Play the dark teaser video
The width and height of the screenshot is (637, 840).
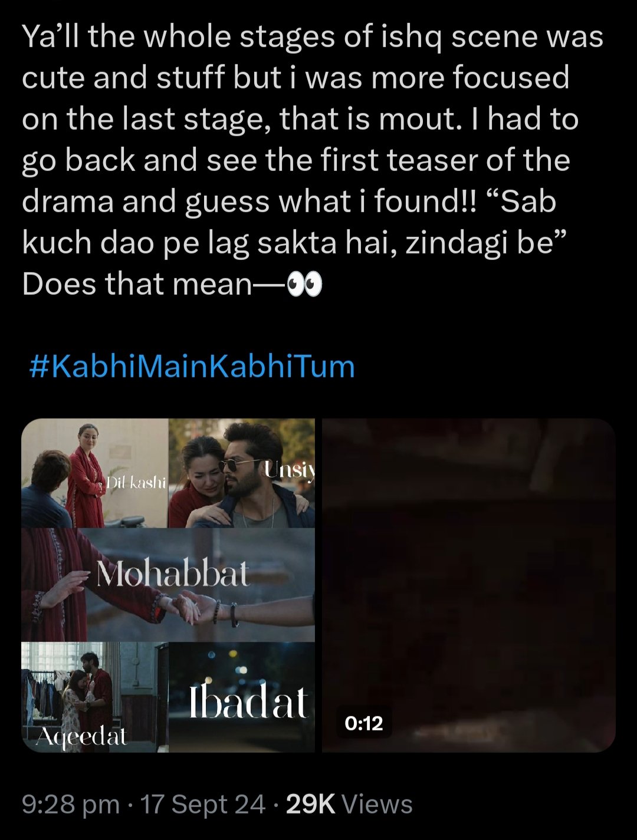(469, 585)
